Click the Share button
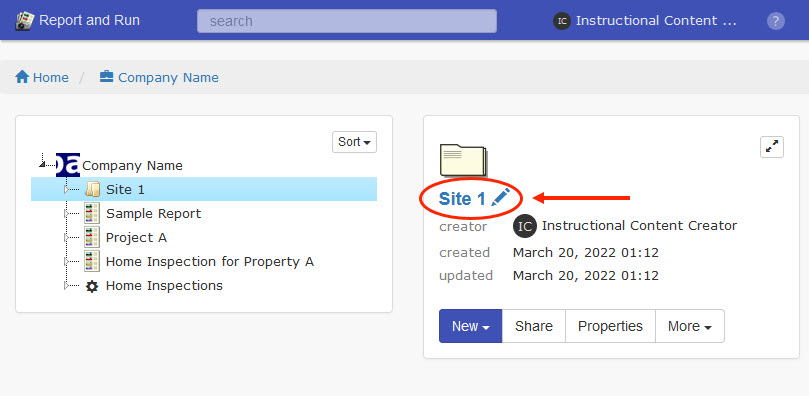The height and width of the screenshot is (396, 809). (533, 326)
